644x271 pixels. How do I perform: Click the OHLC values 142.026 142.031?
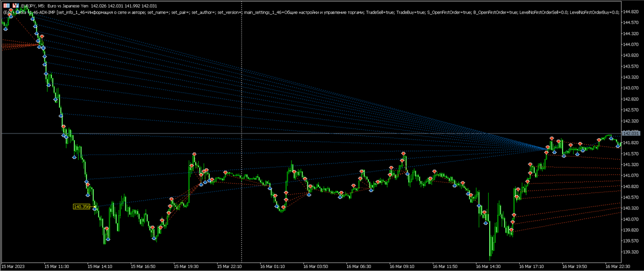point(107,5)
